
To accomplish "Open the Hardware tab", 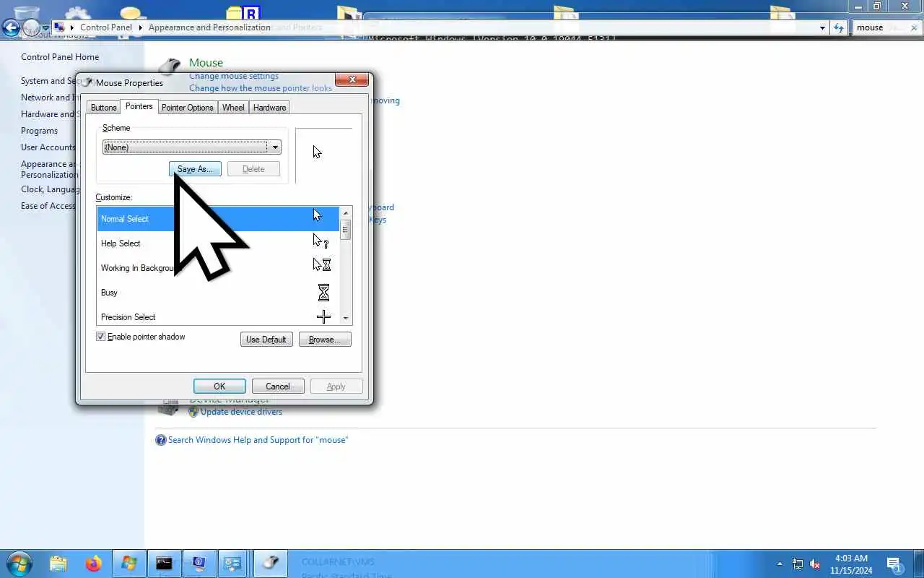I will tap(269, 108).
